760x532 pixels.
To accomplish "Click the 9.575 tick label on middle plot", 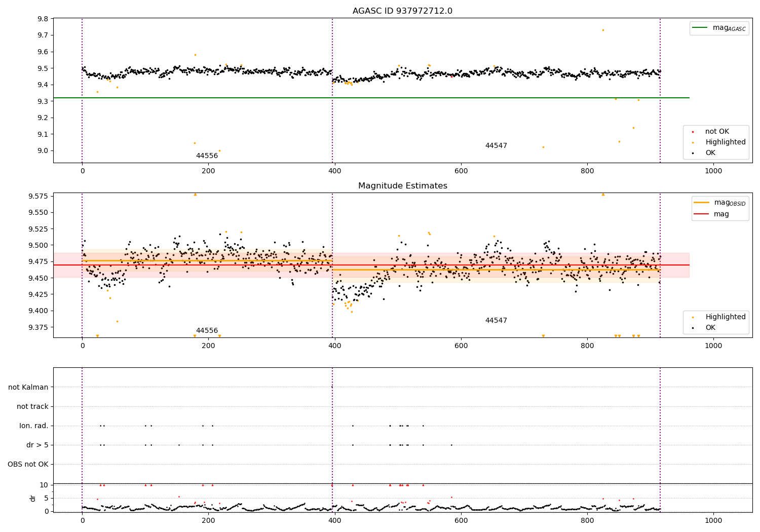I will [38, 196].
